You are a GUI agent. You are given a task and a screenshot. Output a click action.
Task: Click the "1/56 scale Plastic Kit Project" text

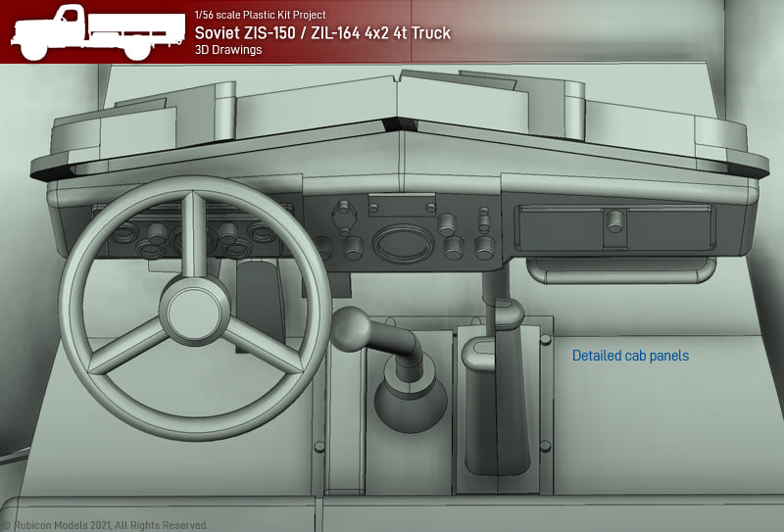[x=261, y=15]
